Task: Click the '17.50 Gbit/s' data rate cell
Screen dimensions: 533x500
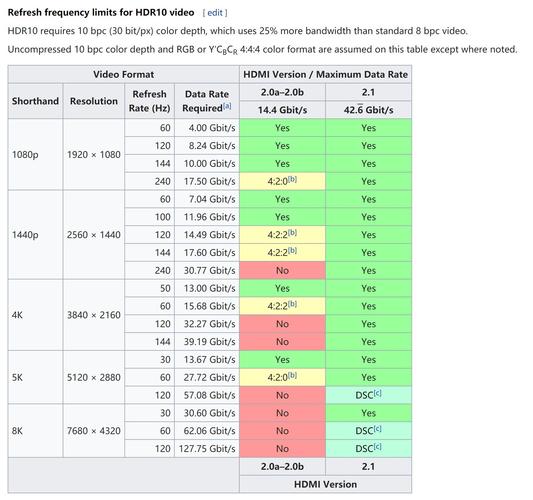Action: [x=207, y=181]
